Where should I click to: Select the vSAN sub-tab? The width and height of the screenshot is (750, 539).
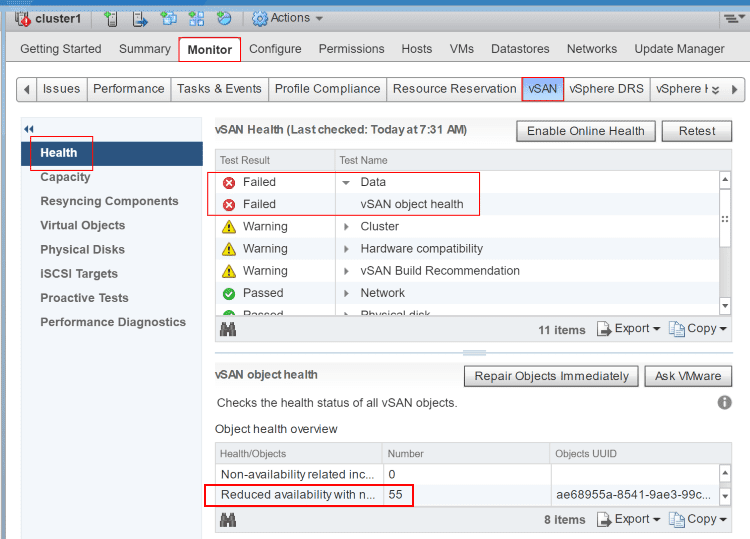point(543,89)
